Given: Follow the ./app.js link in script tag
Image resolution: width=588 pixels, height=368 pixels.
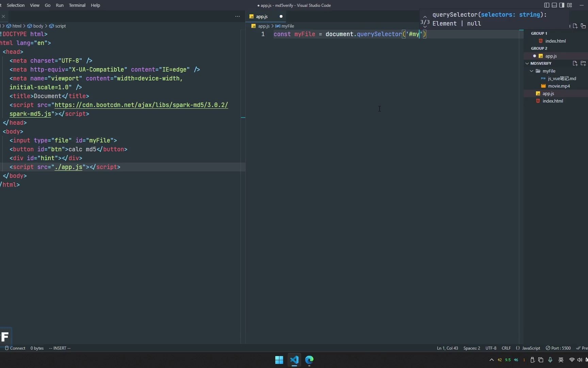Looking at the screenshot, I should 68,167.
